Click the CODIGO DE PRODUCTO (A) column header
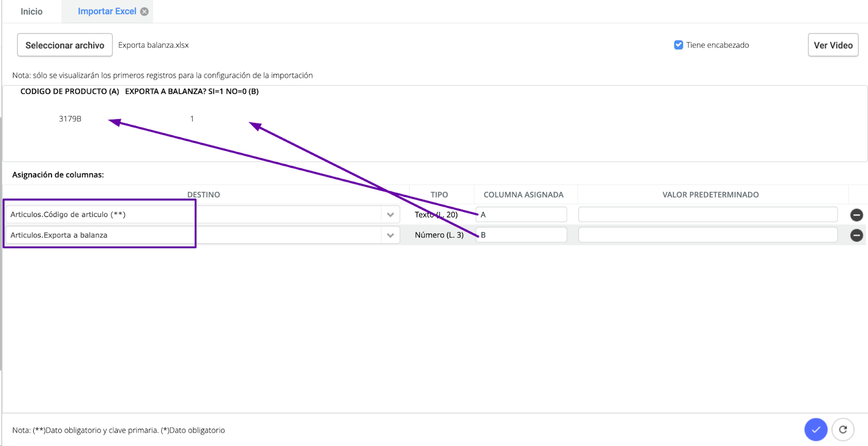 pyautogui.click(x=69, y=92)
